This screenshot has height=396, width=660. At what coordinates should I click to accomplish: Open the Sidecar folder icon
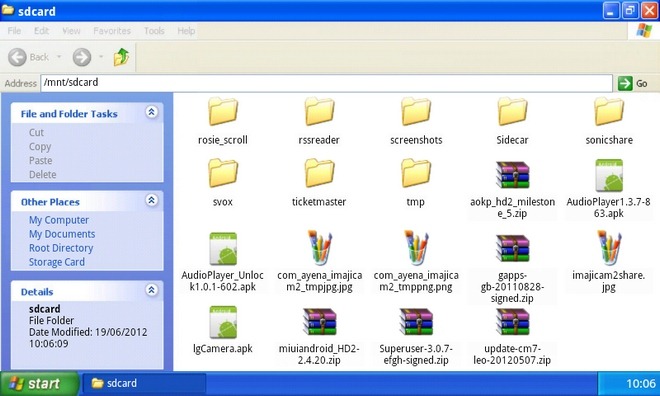512,112
